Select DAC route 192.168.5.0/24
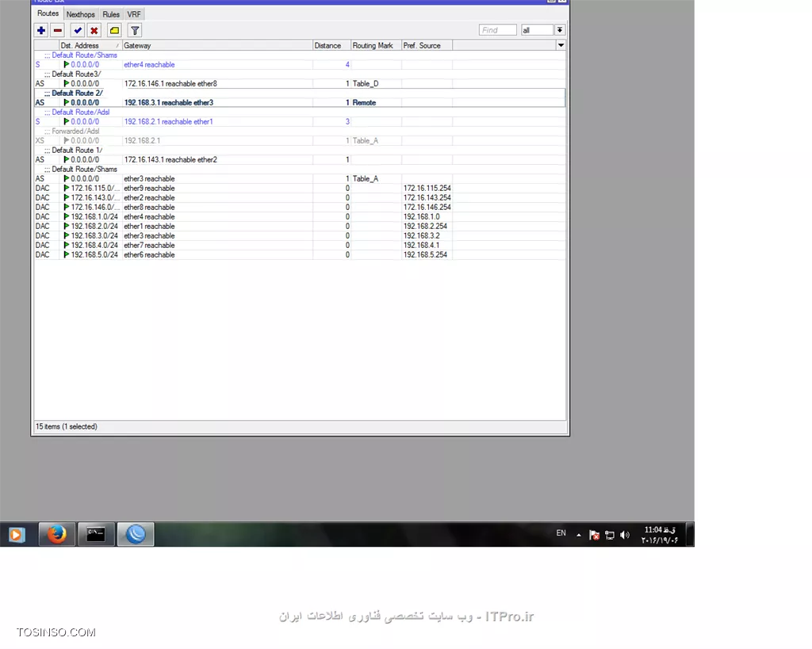Viewport: 812px width, 649px height. point(299,254)
